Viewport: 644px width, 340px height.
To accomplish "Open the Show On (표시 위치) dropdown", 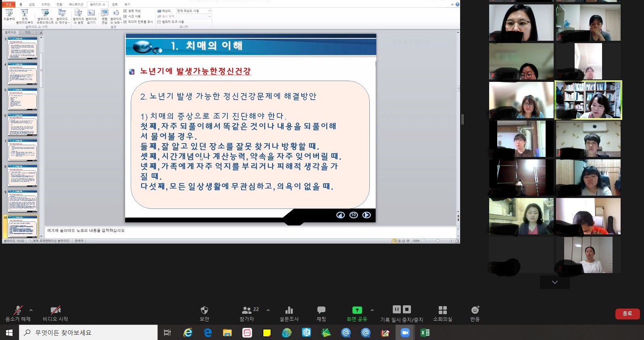I will pos(194,16).
